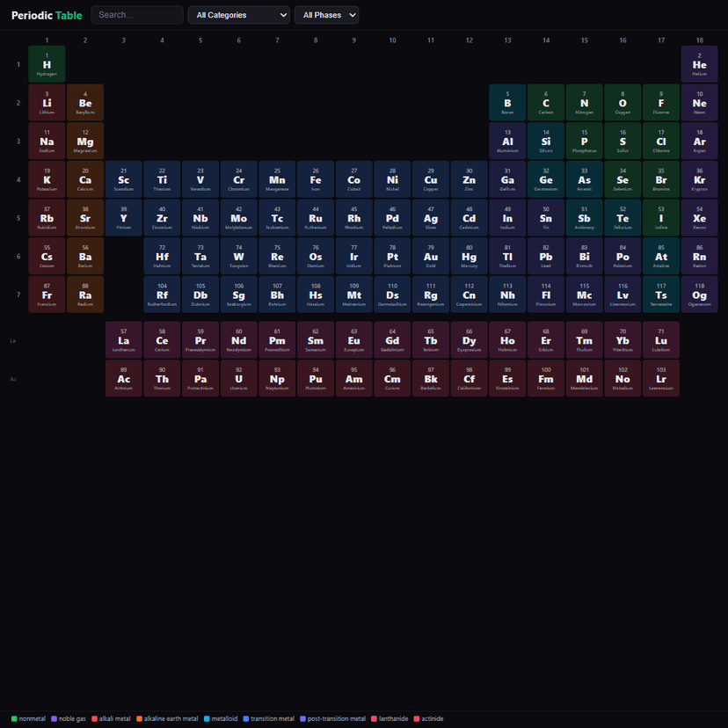
Task: Click the actinide legend swatch
Action: click(x=417, y=718)
